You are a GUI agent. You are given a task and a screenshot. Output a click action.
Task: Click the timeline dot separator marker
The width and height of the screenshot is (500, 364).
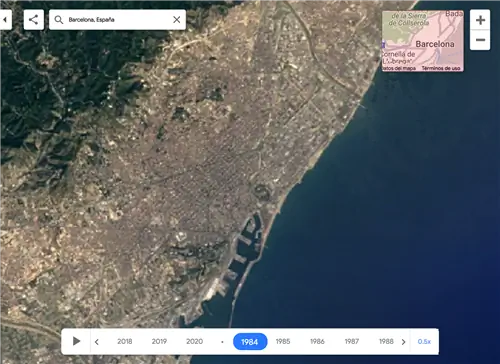[222, 342]
